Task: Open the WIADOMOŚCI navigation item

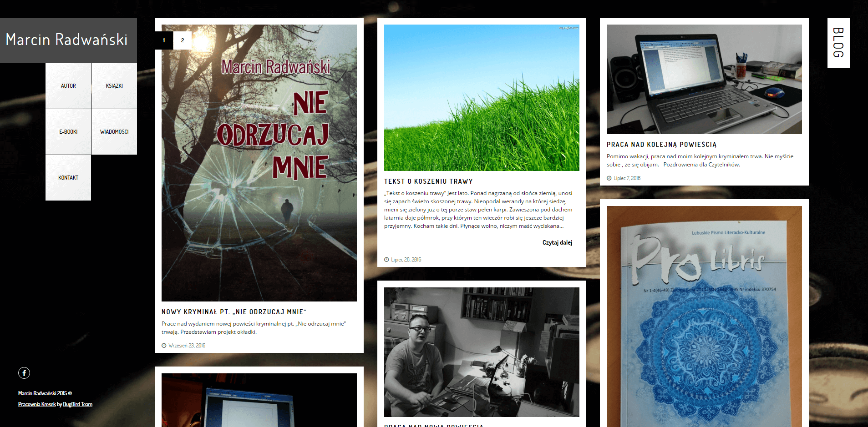Action: coord(114,131)
